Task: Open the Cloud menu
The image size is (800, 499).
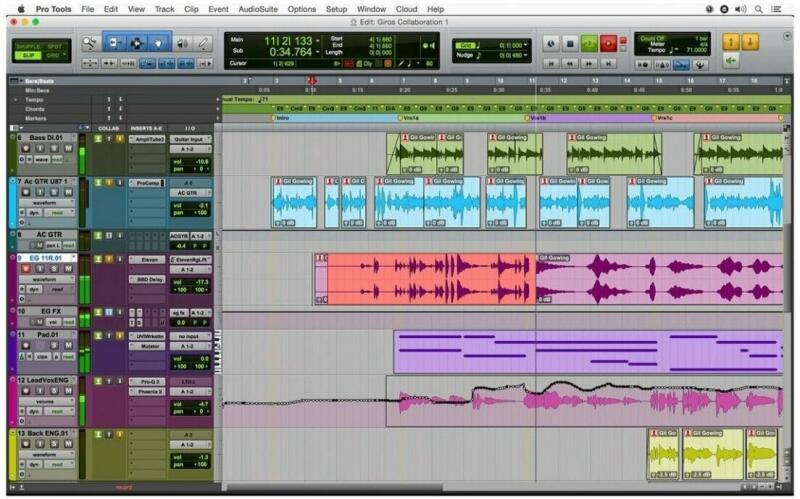Action: tap(406, 9)
